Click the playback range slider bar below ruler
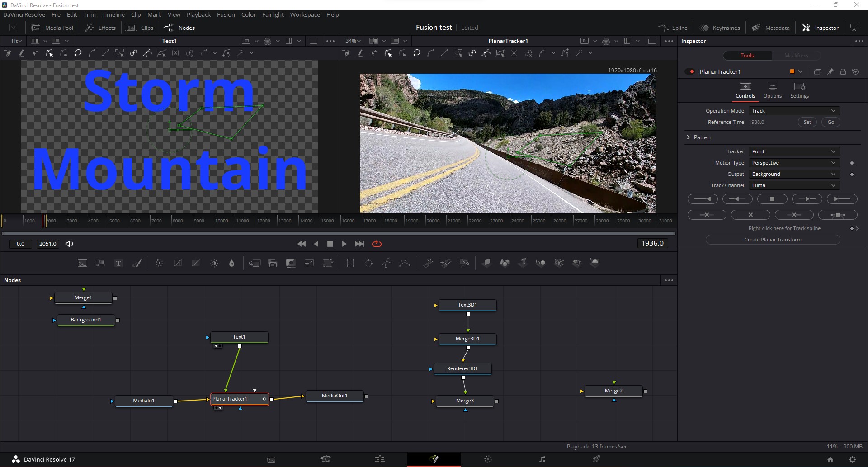Screen dimensions: 868x467 (x=339, y=233)
